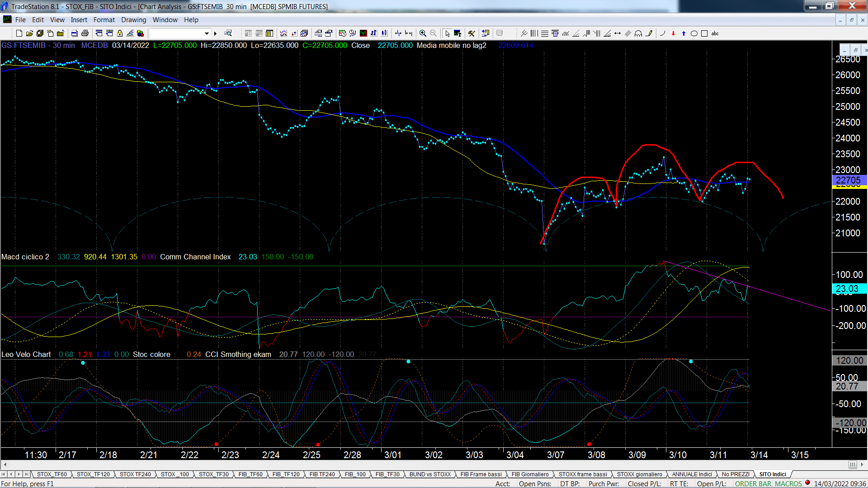Select the rectangle drawing tool
Screen dimensions: 868x488
[x=704, y=33]
